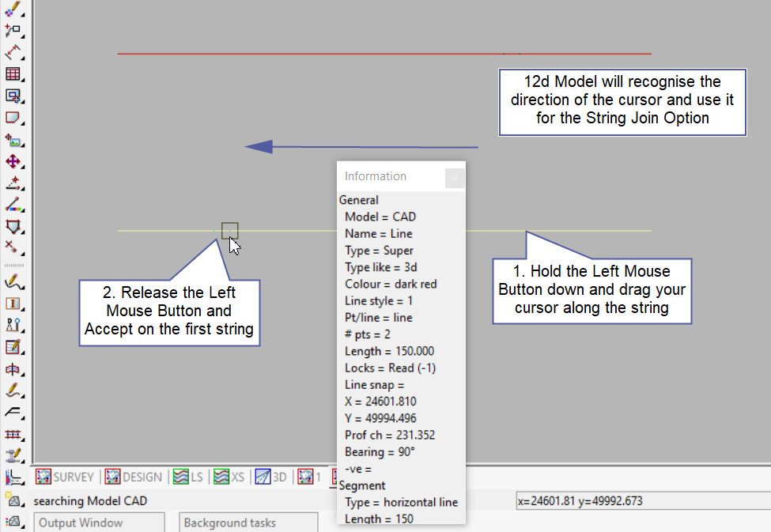Select the black kerb profile tool icon
Image resolution: width=771 pixels, height=532 pixels.
[x=13, y=412]
